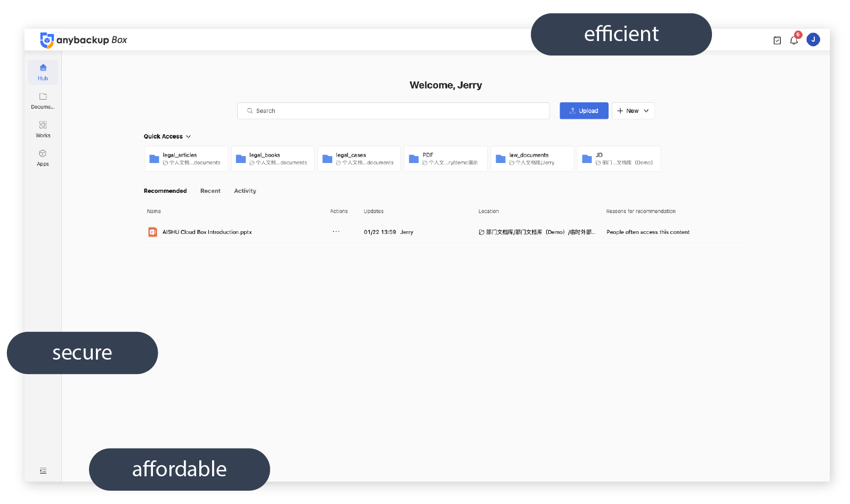
Task: Open AISHU Cloud Box Introduction.pptx file
Action: click(207, 232)
